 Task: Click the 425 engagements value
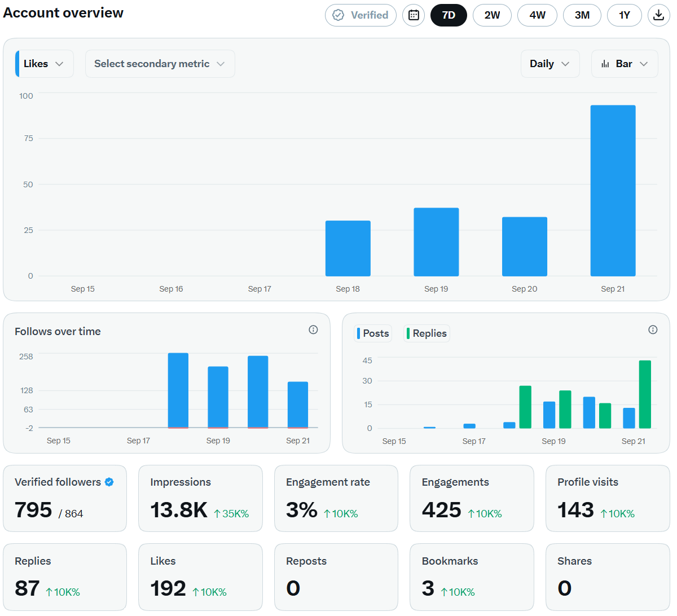point(442,510)
